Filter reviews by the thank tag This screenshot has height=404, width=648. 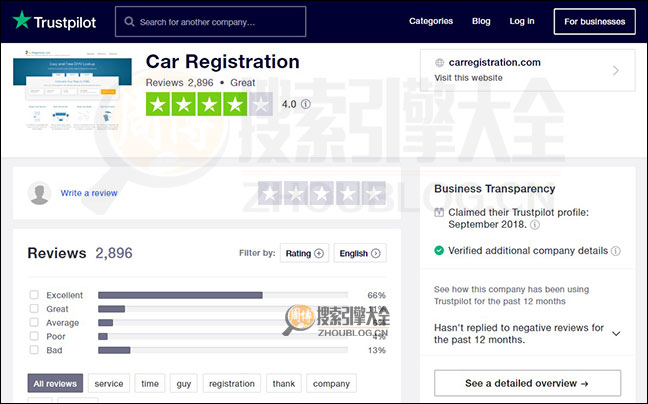click(284, 383)
